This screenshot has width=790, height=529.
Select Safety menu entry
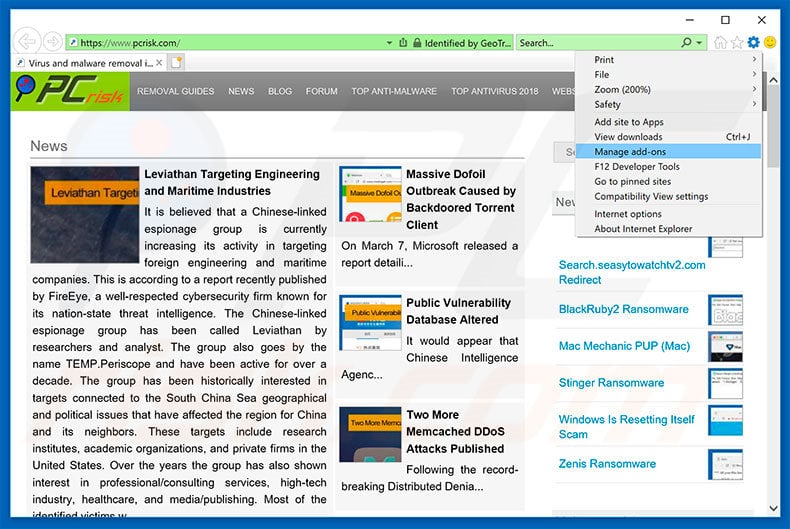[669, 104]
